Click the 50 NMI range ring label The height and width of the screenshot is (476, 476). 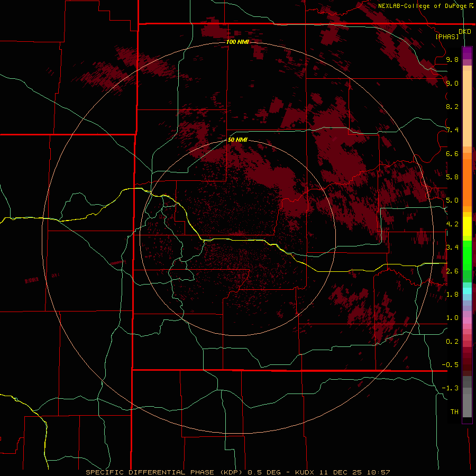(237, 140)
